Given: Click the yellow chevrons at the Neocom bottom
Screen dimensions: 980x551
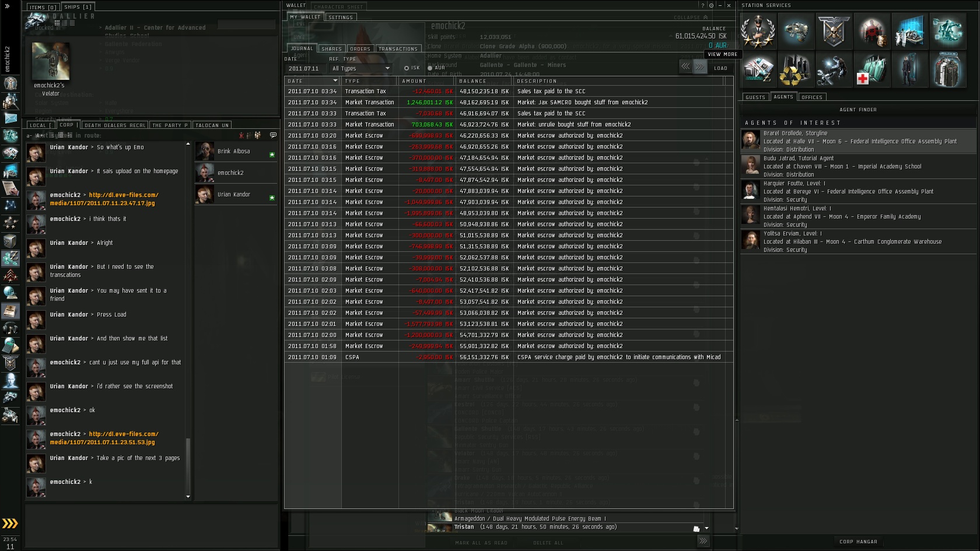Looking at the screenshot, I should 10,523.
